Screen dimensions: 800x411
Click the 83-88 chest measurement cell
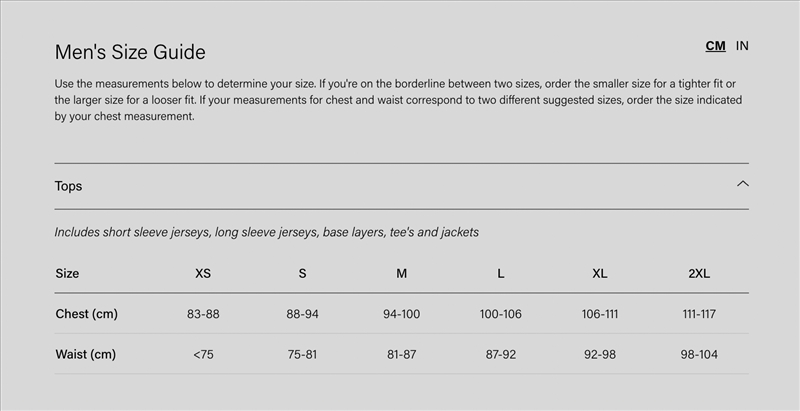(x=203, y=314)
